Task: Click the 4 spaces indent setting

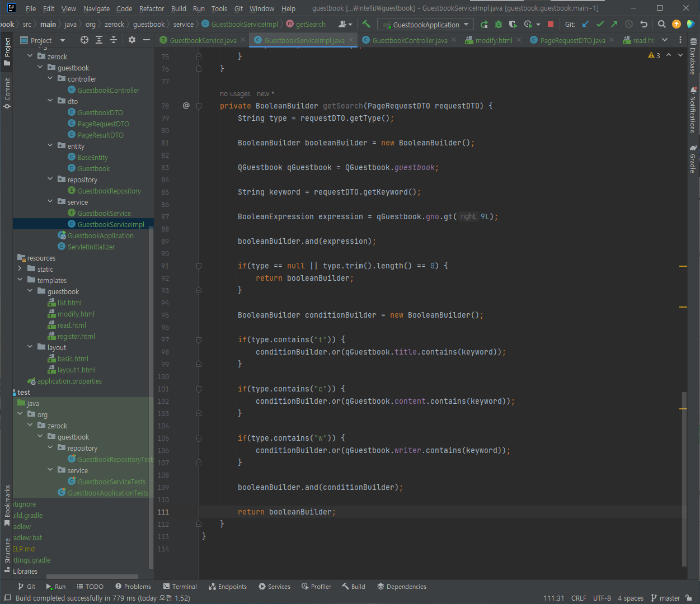Action: coord(631,598)
